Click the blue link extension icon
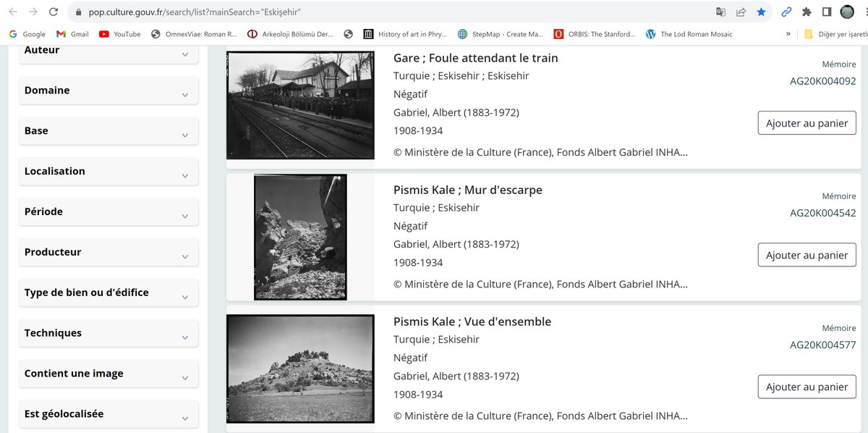 pos(786,12)
